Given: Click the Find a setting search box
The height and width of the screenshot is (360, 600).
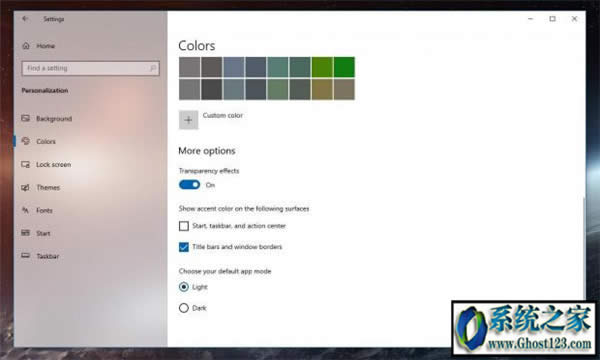Looking at the screenshot, I should pos(91,68).
